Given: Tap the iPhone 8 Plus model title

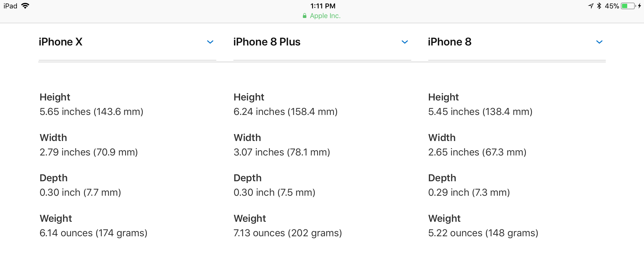Looking at the screenshot, I should pyautogui.click(x=267, y=42).
